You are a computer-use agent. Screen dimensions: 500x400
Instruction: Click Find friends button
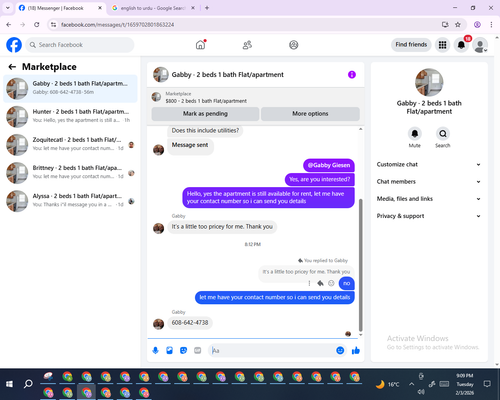(x=411, y=45)
